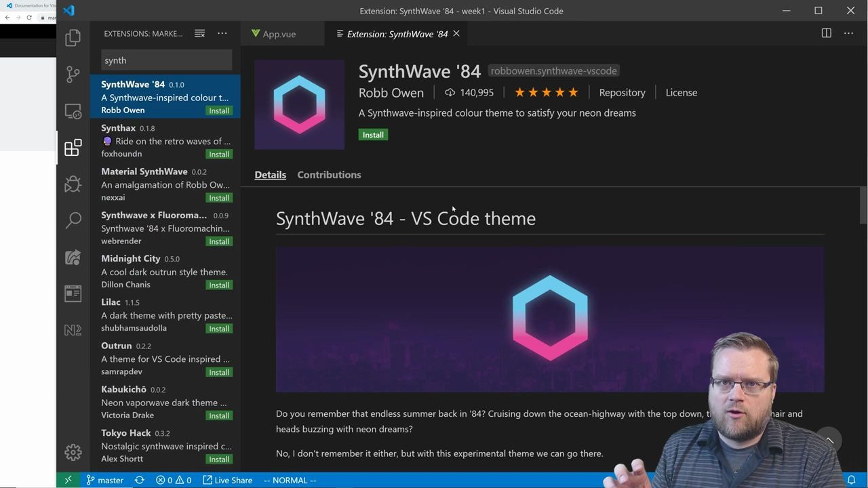The width and height of the screenshot is (868, 488).
Task: Open the SynthWave '84 Repository link
Action: (x=622, y=92)
